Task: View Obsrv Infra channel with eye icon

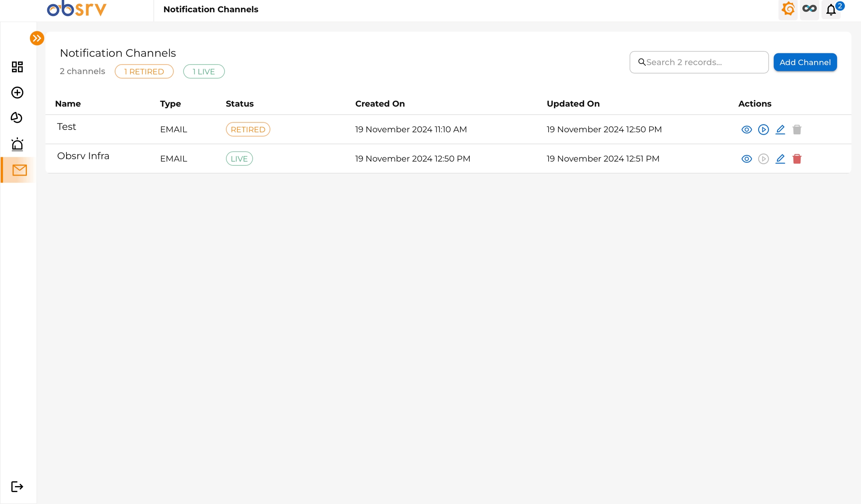Action: 747,159
